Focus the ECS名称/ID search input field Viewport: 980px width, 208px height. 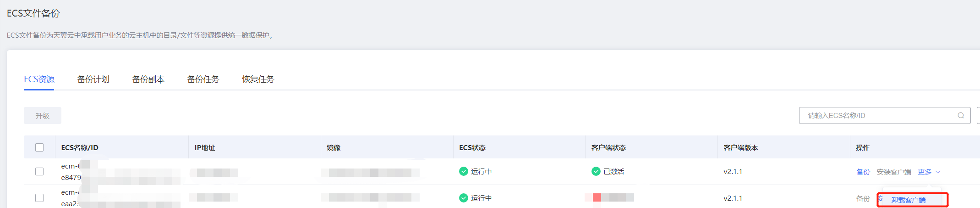tap(884, 116)
